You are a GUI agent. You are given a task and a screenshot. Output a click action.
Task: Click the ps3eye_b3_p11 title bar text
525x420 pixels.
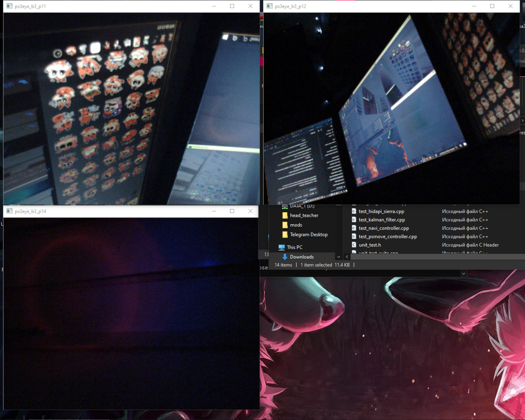pyautogui.click(x=30, y=6)
